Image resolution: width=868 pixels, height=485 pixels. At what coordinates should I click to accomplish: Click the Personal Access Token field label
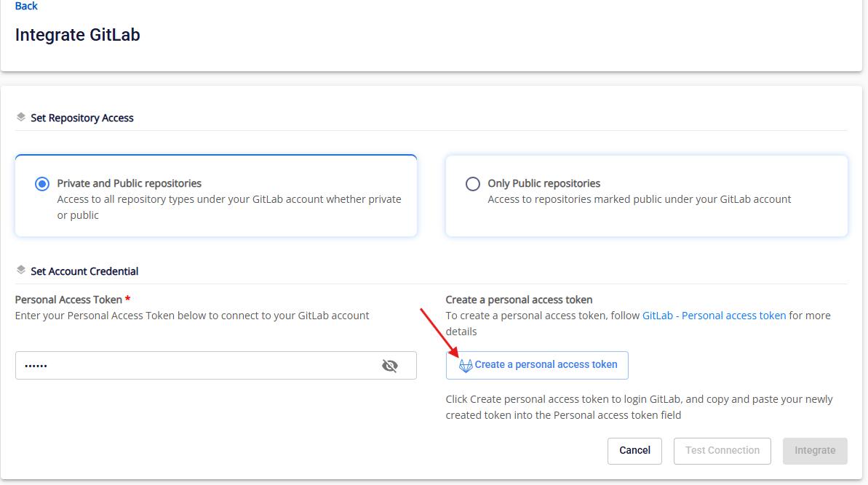[x=68, y=300]
